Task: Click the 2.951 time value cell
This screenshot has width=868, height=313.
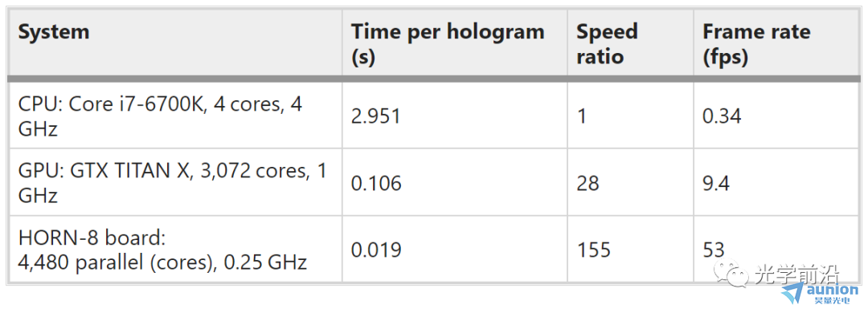Action: point(376,116)
